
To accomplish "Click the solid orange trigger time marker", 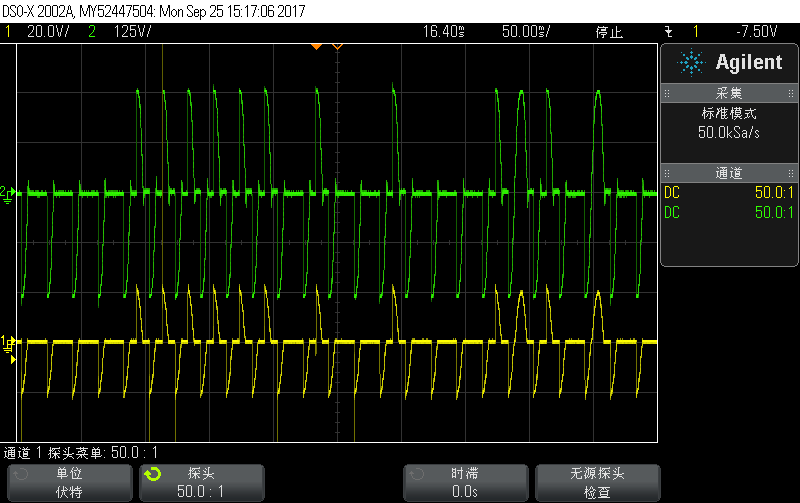I will (316, 46).
